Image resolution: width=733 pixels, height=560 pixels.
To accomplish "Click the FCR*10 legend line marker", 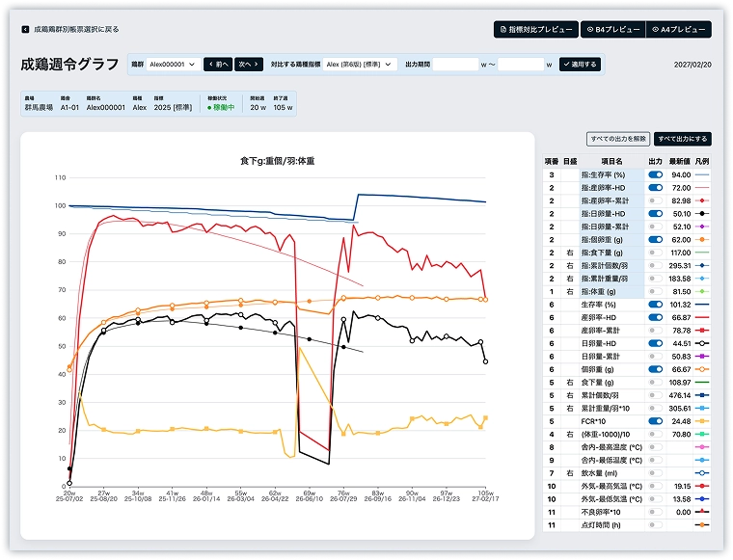I will [701, 421].
